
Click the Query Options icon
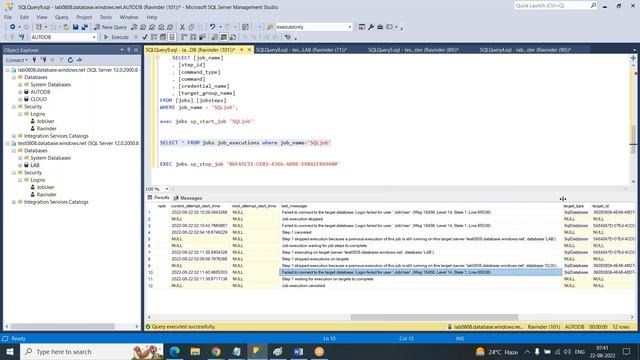click(163, 37)
